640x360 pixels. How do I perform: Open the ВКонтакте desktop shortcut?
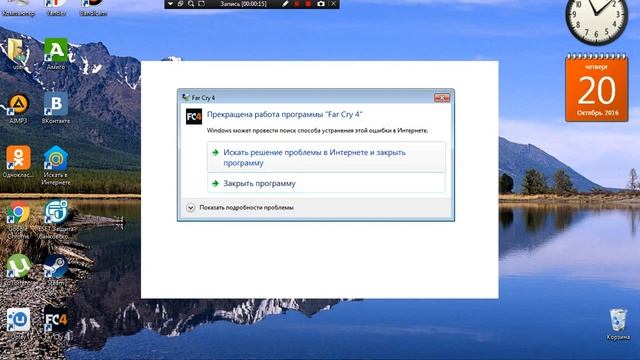tap(56, 107)
